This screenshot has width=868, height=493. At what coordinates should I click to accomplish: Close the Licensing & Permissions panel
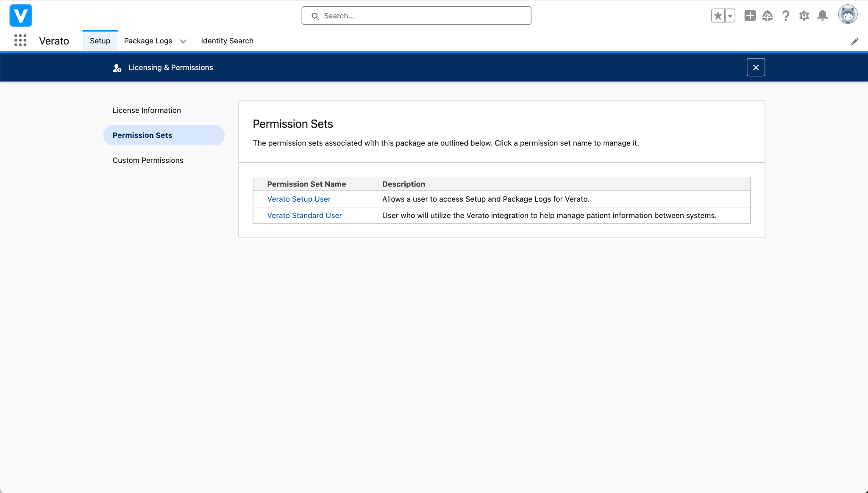point(756,67)
